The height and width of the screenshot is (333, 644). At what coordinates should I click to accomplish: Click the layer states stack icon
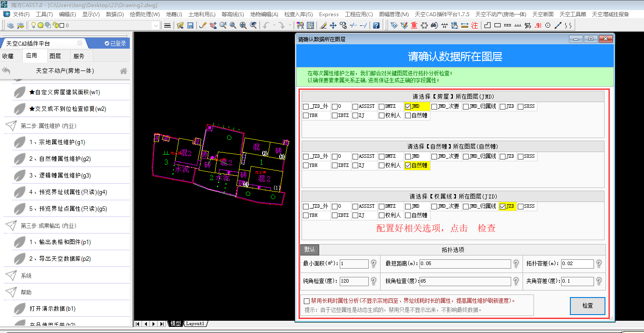click(20, 25)
